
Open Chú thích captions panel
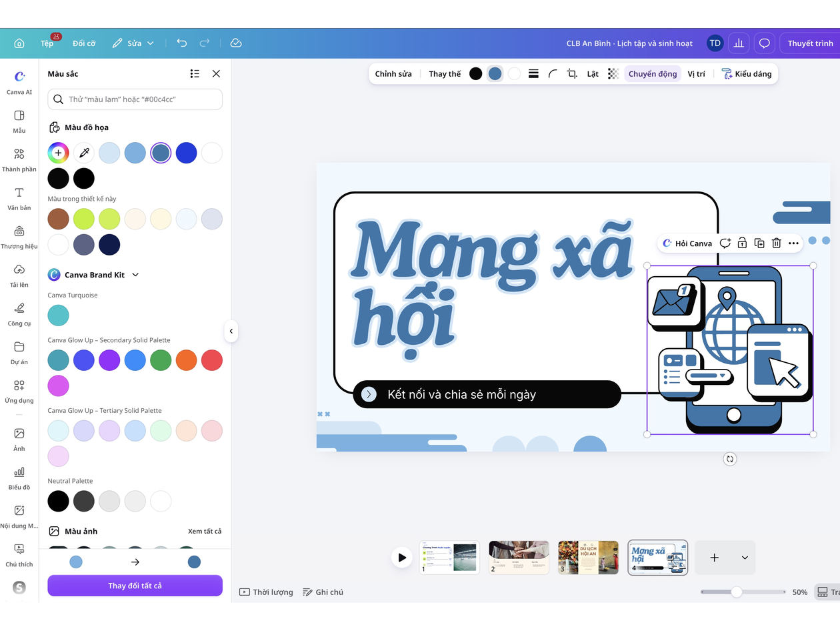(19, 556)
